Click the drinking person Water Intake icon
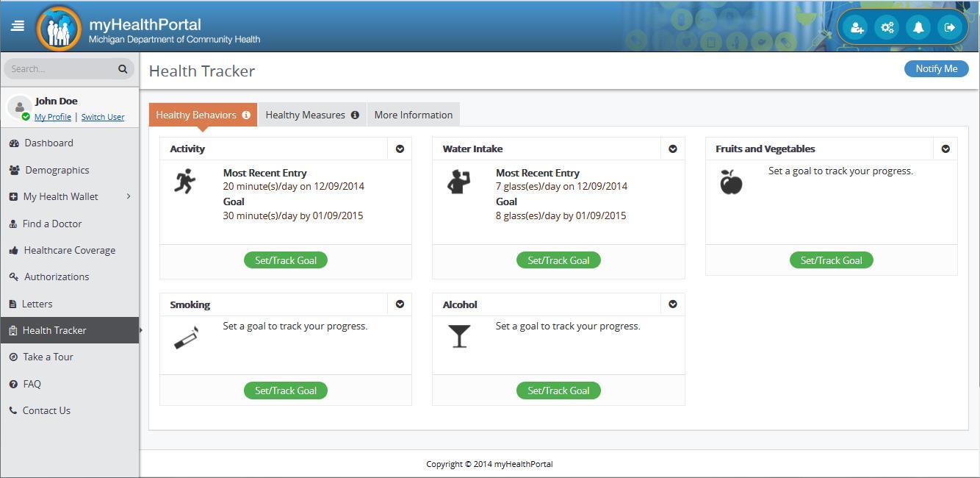Viewport: 980px width, 478px height. tap(458, 181)
